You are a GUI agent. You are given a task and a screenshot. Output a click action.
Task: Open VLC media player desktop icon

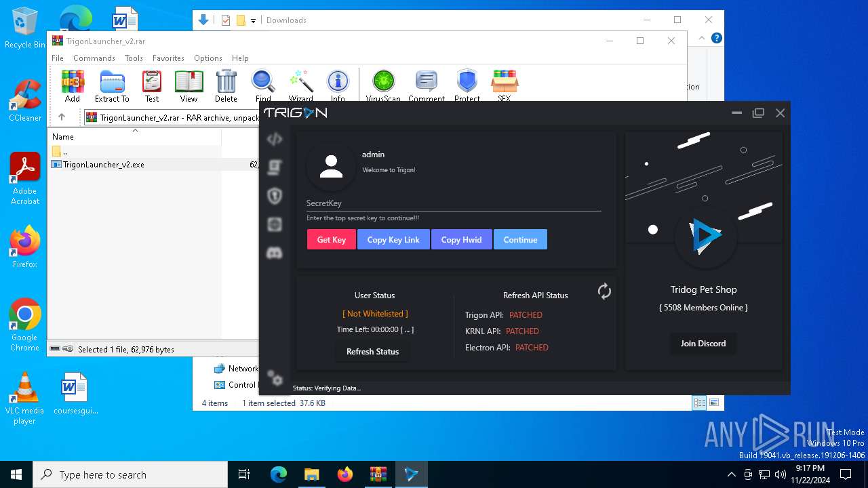[25, 399]
